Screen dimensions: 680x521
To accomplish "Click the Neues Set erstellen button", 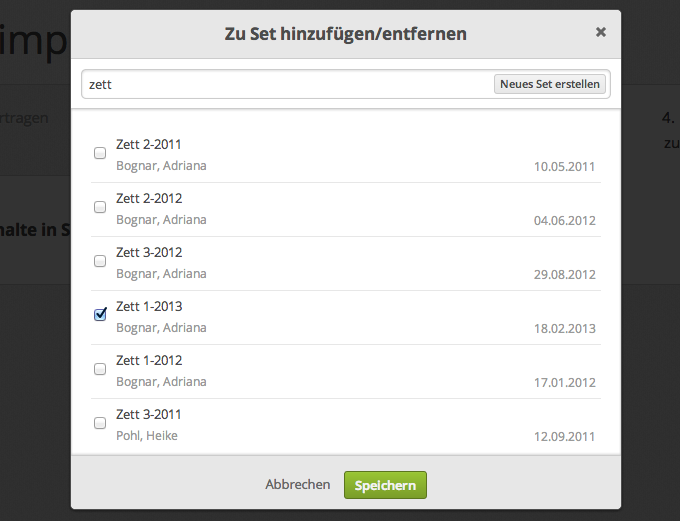I will [550, 84].
